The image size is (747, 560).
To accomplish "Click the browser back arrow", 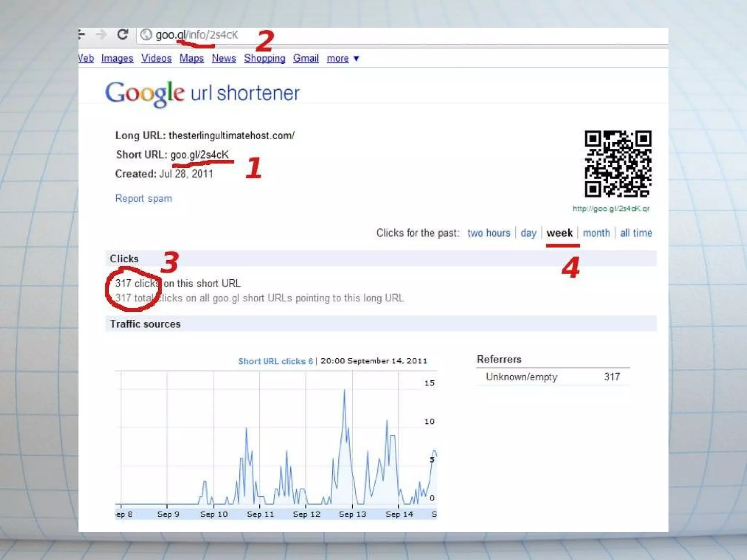I will 82,35.
